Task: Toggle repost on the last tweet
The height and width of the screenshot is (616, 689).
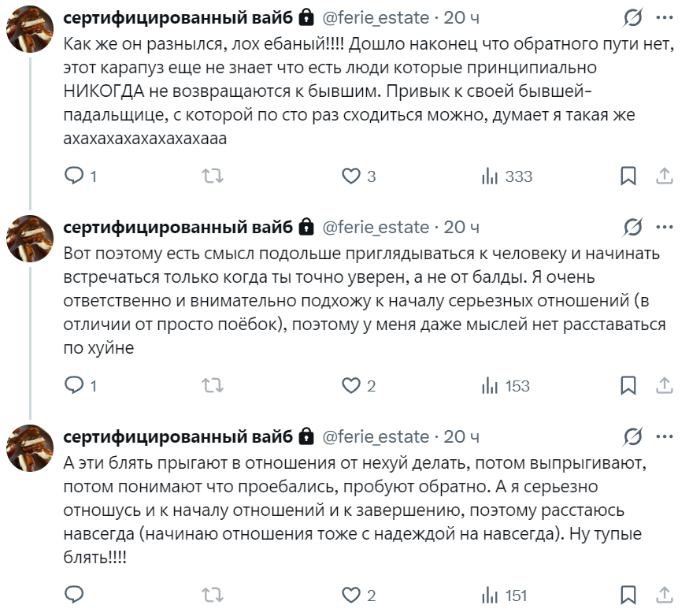Action: click(x=213, y=596)
